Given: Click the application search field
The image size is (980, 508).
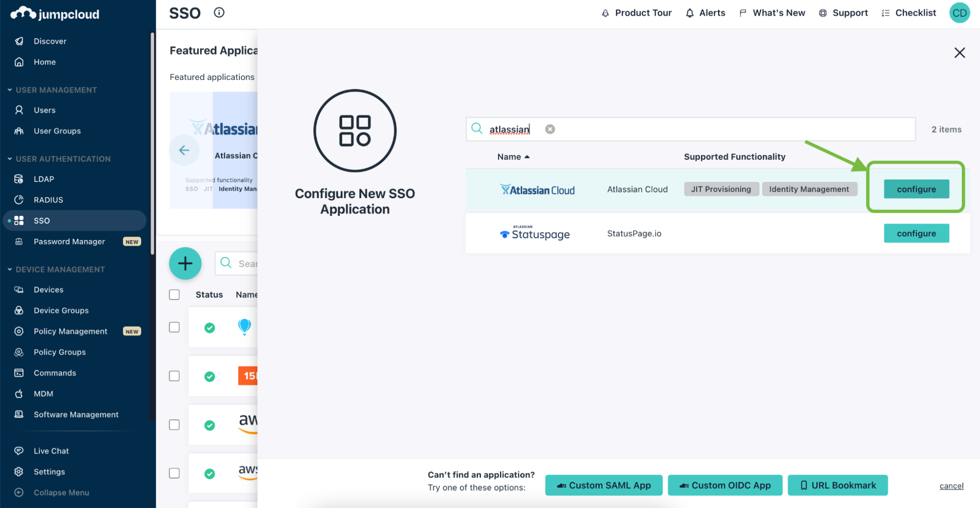Looking at the screenshot, I should 690,129.
